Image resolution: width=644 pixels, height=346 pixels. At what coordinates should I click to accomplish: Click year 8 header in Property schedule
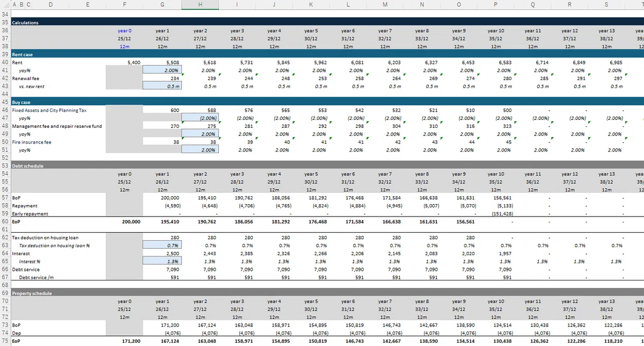(x=422, y=301)
